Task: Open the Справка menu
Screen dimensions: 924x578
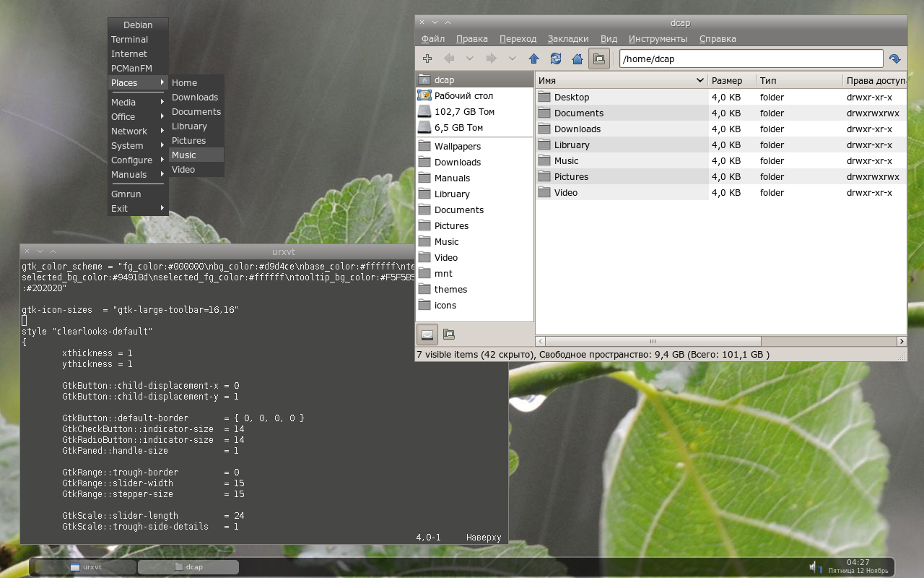Action: click(x=718, y=38)
